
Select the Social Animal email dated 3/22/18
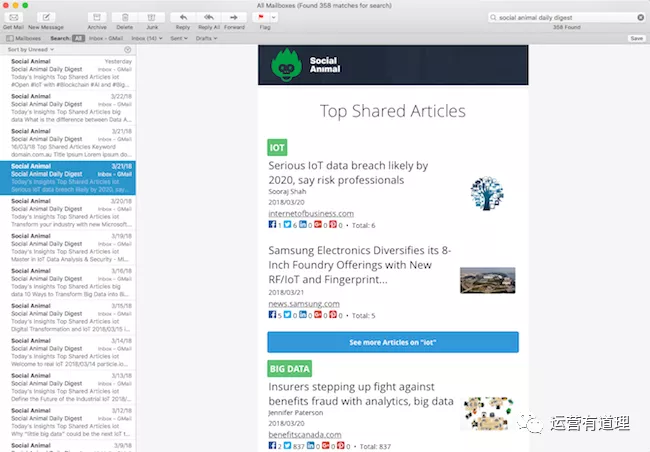[68, 108]
